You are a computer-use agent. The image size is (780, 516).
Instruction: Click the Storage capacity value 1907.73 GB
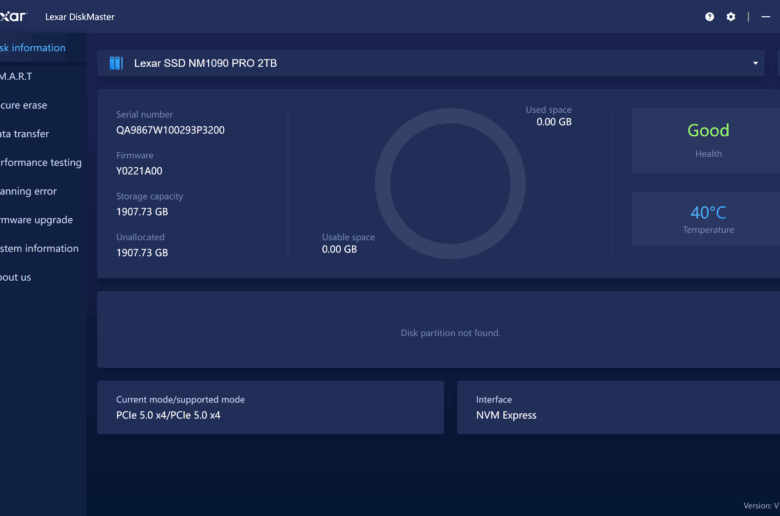[x=142, y=212]
